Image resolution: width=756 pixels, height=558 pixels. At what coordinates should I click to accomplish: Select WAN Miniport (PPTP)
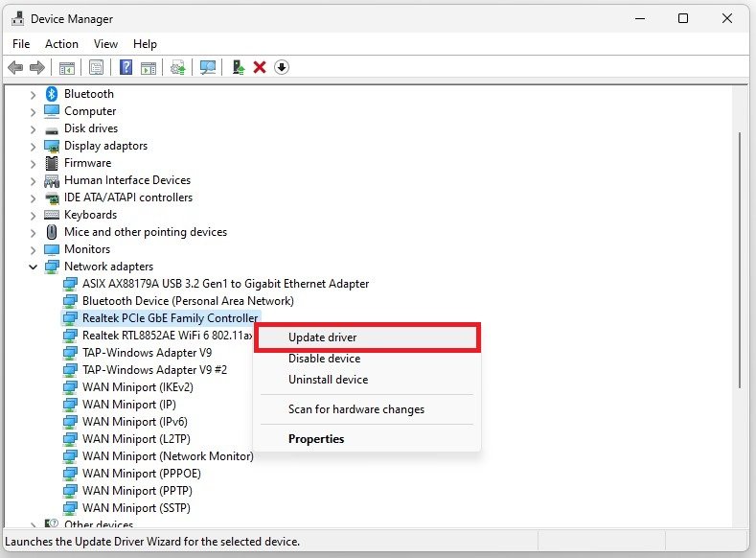coord(137,491)
